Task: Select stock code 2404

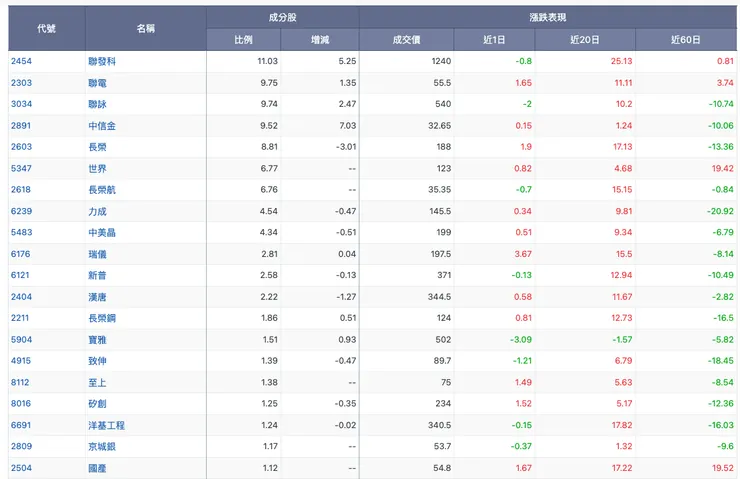Action: point(21,297)
